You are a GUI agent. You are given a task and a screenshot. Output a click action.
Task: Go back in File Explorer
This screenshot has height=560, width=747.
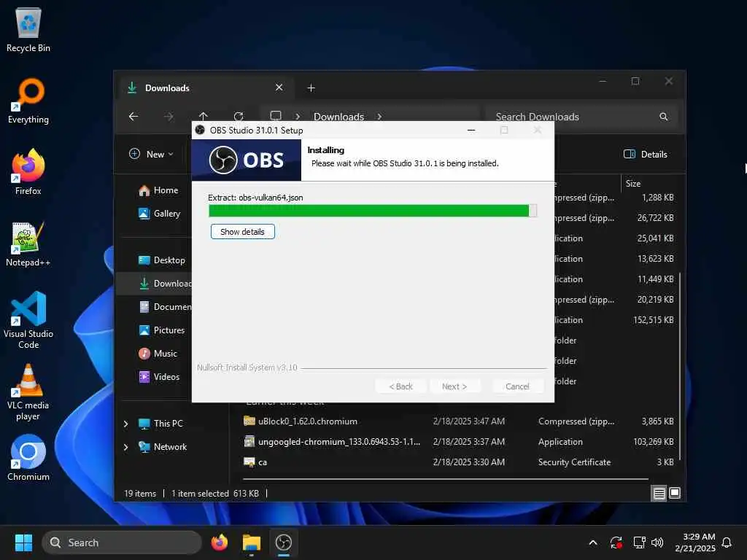(x=133, y=116)
